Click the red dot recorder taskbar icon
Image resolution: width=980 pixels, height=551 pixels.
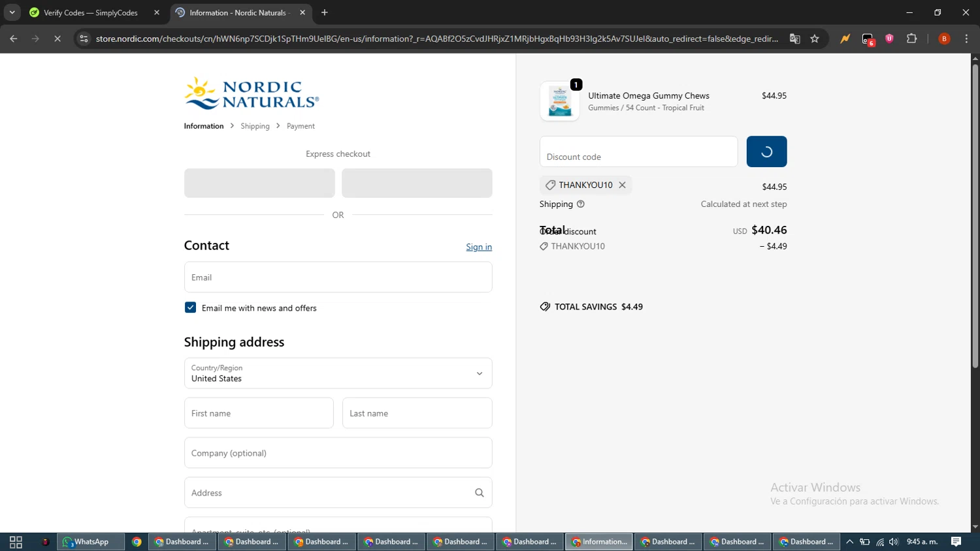point(45,542)
